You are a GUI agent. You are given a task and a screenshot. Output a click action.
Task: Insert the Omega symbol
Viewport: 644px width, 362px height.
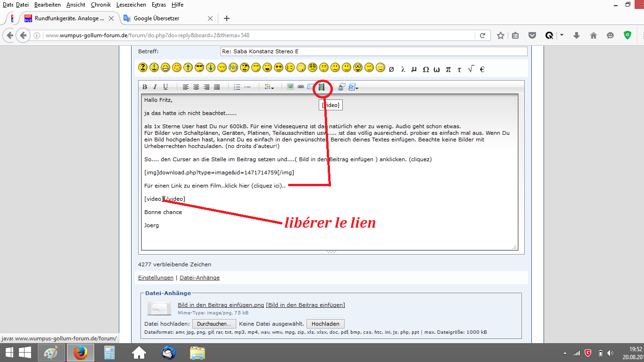click(426, 69)
